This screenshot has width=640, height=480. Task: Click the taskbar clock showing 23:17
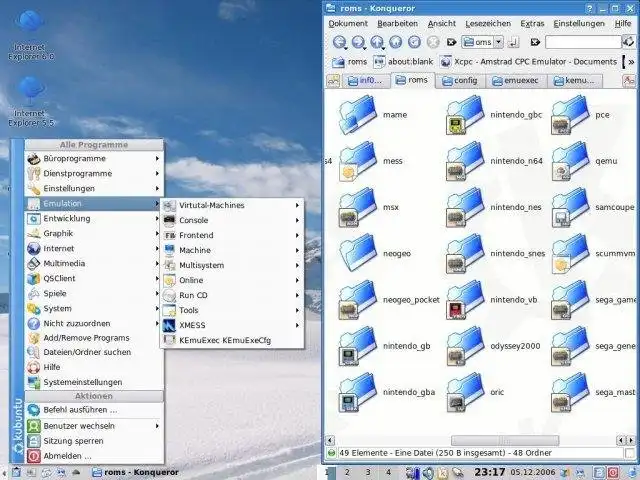click(x=489, y=473)
